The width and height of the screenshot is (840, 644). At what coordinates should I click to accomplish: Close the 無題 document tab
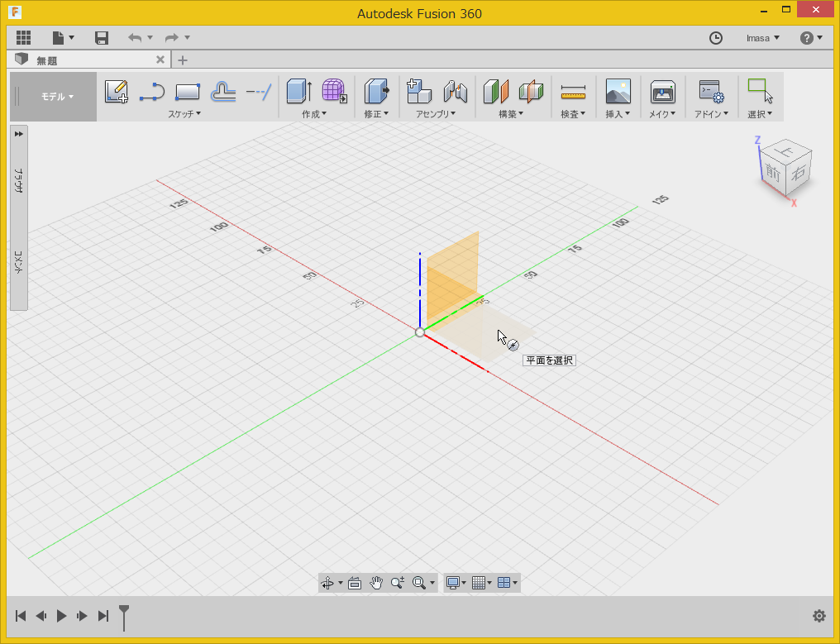[x=160, y=60]
